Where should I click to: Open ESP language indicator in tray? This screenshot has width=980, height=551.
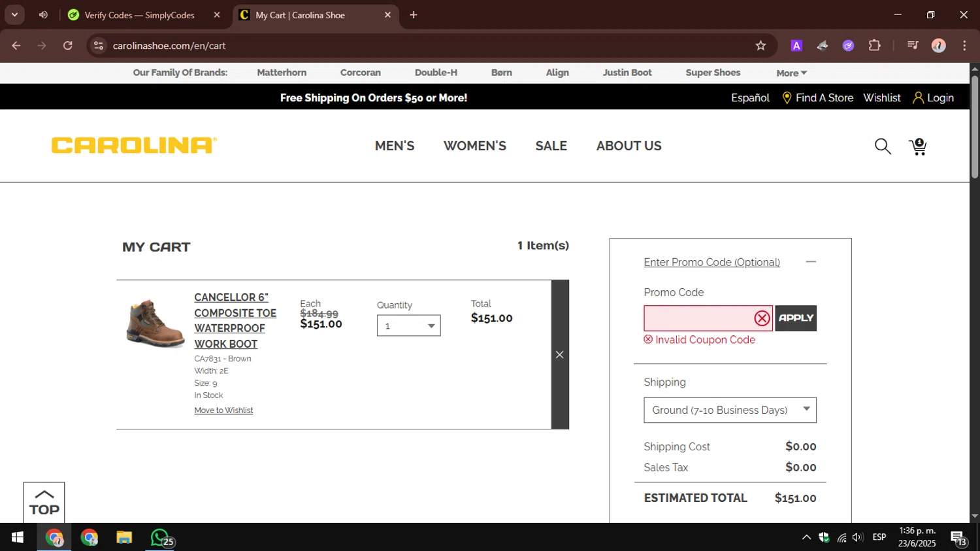[x=879, y=537]
